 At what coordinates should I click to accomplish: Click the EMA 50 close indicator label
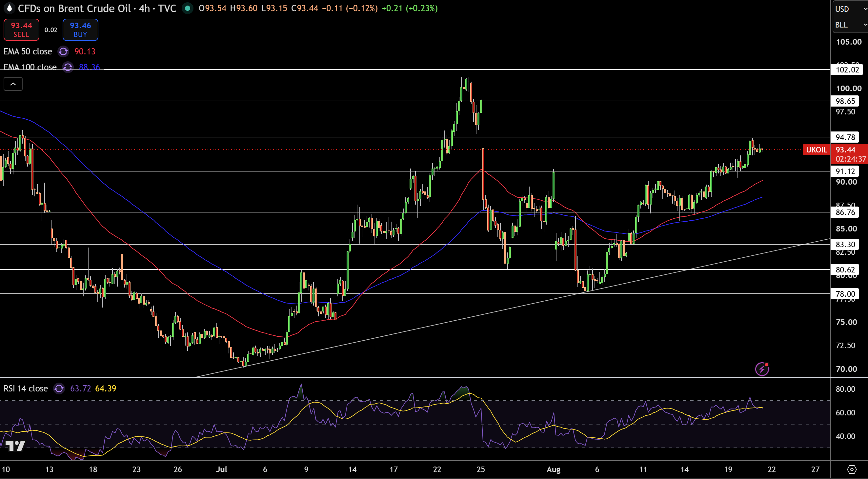point(28,51)
